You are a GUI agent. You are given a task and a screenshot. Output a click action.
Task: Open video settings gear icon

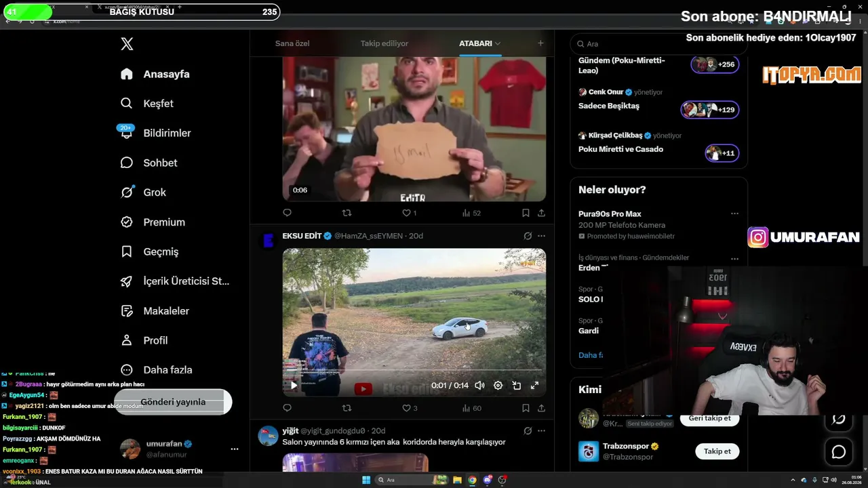pyautogui.click(x=498, y=385)
